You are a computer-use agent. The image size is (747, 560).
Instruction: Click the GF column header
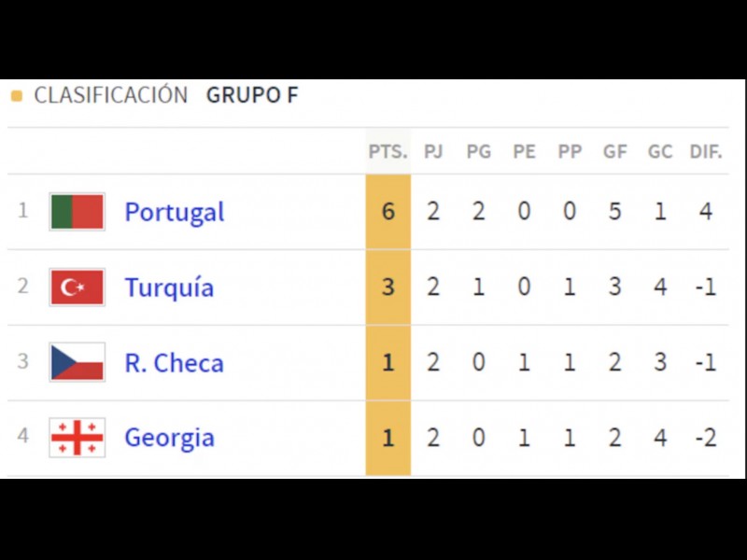614,151
